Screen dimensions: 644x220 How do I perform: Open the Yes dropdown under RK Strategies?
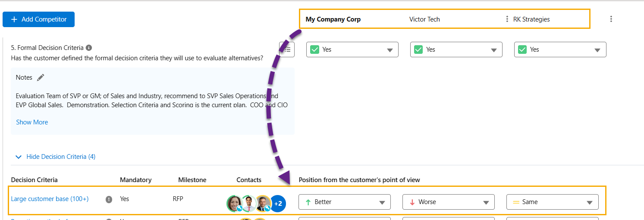[x=560, y=50]
